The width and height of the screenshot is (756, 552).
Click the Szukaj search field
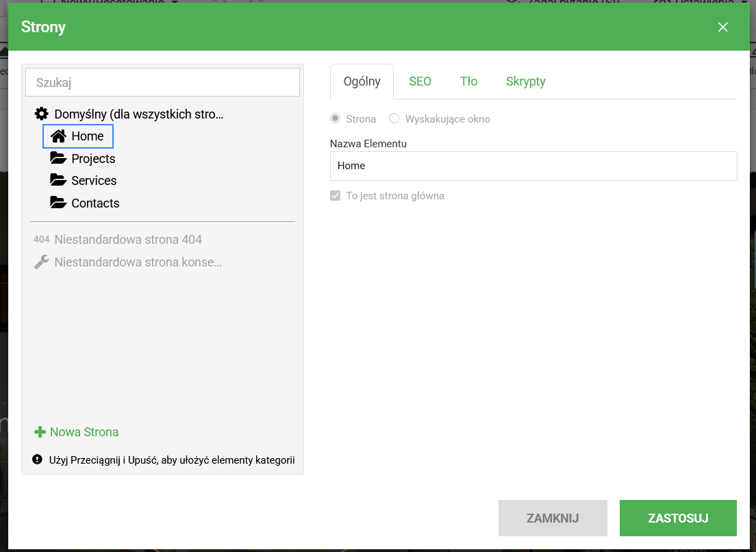coord(162,83)
